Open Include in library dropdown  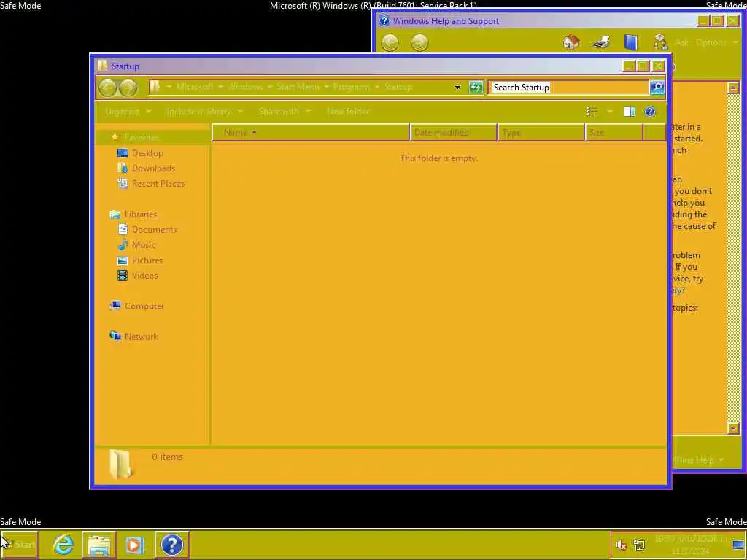(x=204, y=112)
